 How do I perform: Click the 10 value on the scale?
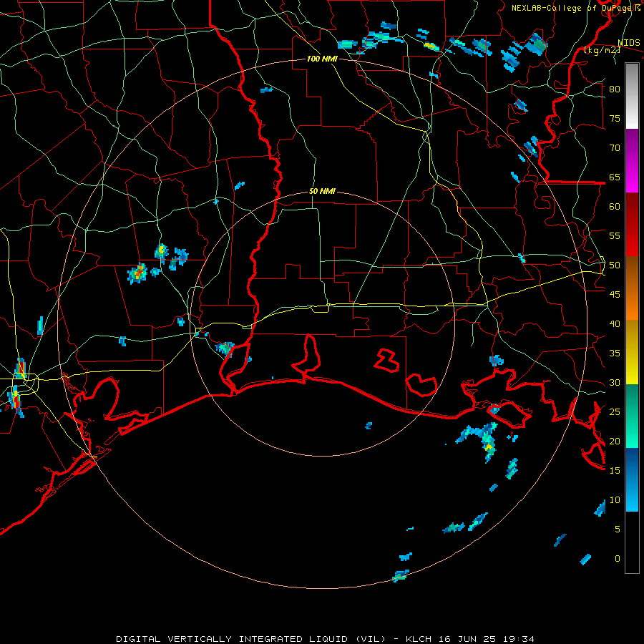[x=615, y=500]
